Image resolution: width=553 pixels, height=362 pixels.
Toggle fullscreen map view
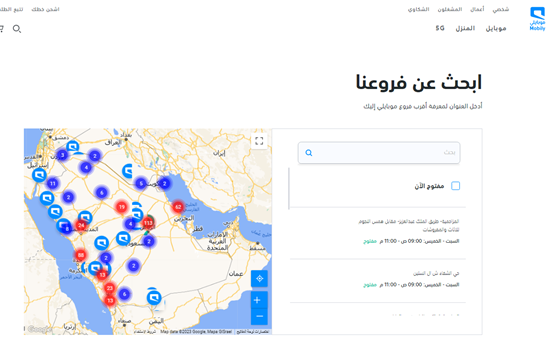(x=259, y=141)
